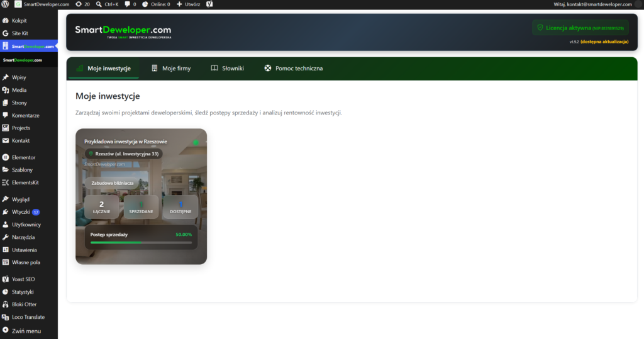This screenshot has height=339, width=644.
Task: Click the sales progress bar 50.00%
Action: pos(141,243)
